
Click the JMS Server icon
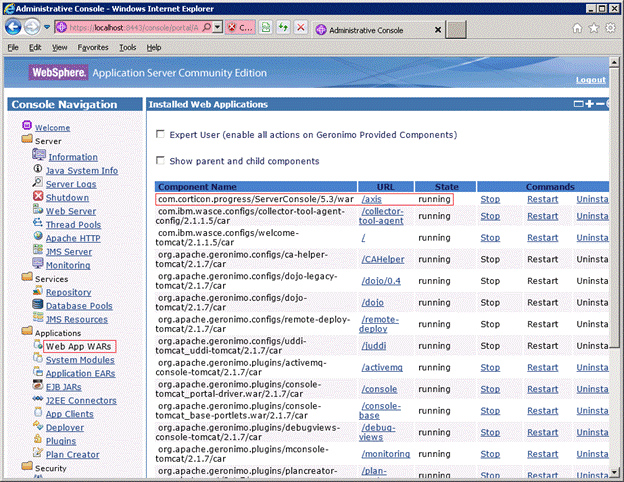[x=38, y=250]
